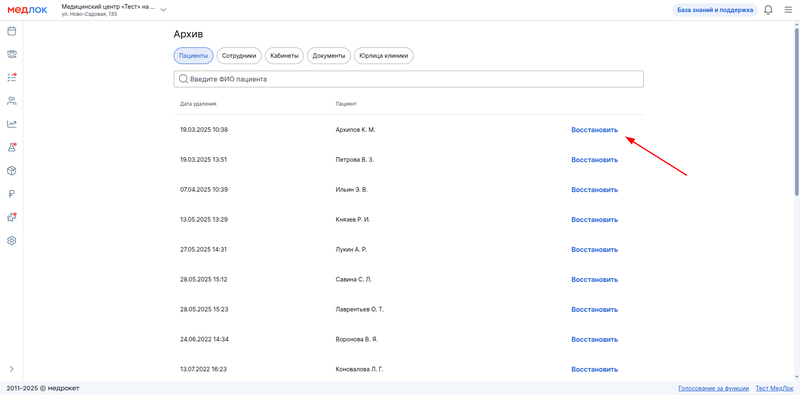Expand the clinic selector dropdown chevron

coord(163,10)
